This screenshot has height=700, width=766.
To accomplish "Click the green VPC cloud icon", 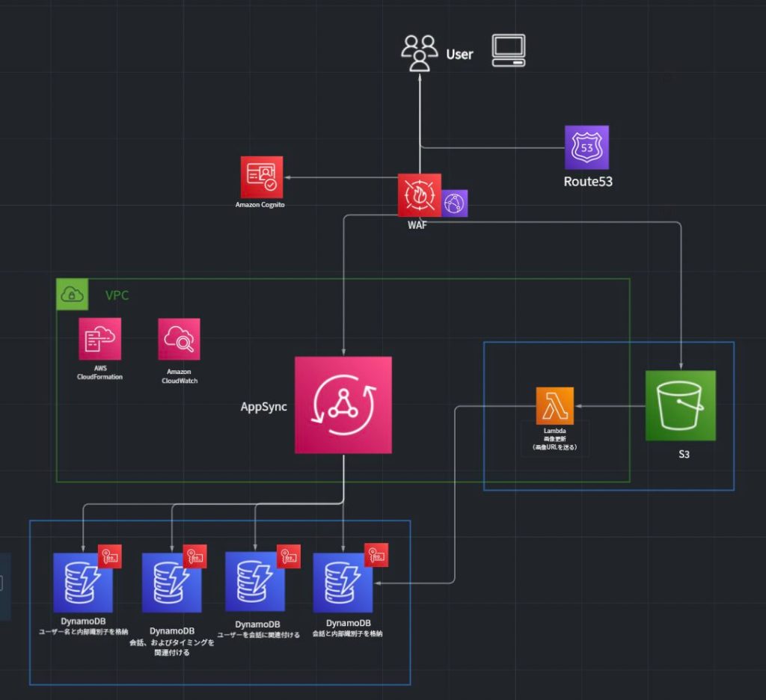I will (73, 295).
